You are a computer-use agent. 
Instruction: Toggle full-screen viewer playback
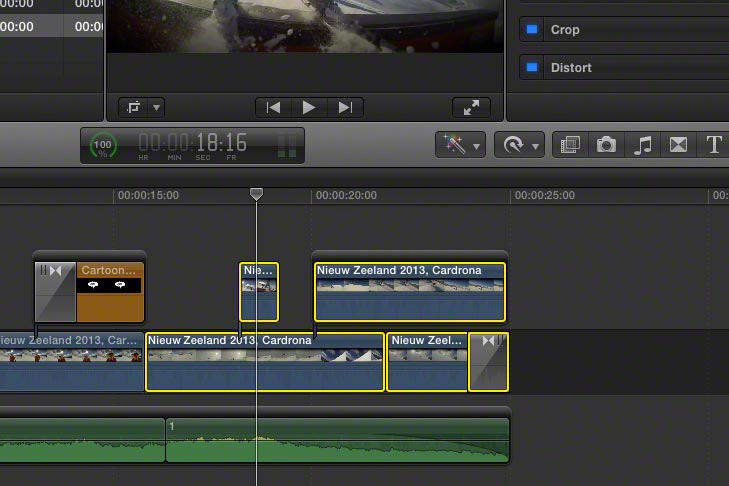pyautogui.click(x=471, y=108)
